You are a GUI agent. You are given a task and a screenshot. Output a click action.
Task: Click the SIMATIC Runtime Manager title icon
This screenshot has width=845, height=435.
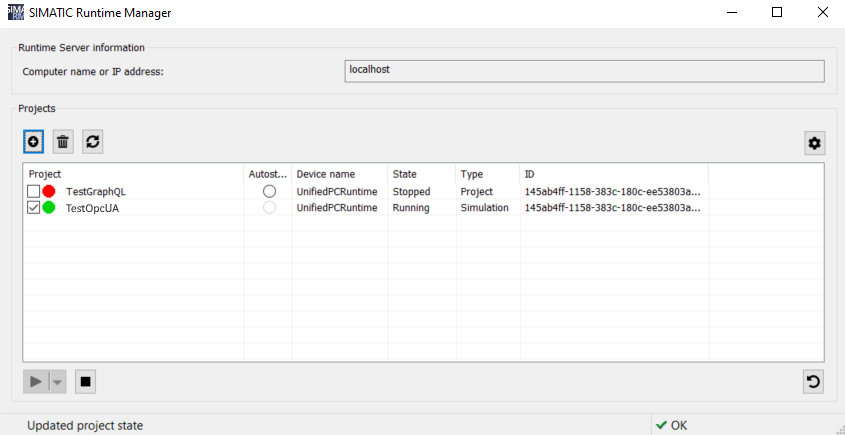(14, 13)
